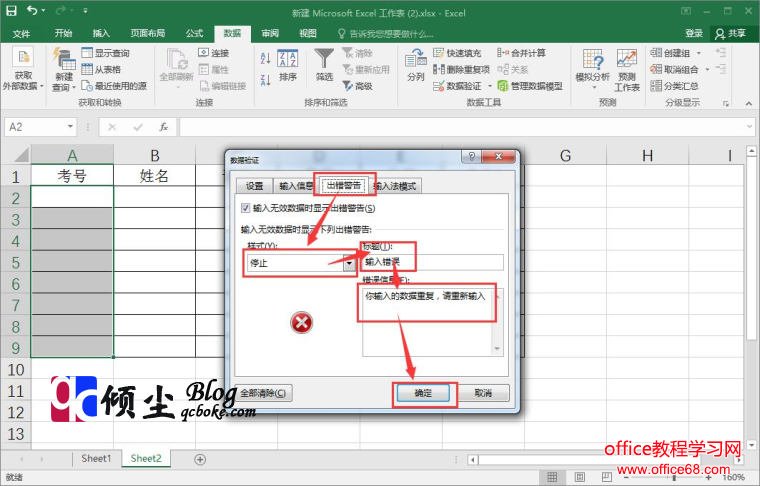The height and width of the screenshot is (486, 760).
Task: Choose From Table (从表格)
Action: point(101,69)
